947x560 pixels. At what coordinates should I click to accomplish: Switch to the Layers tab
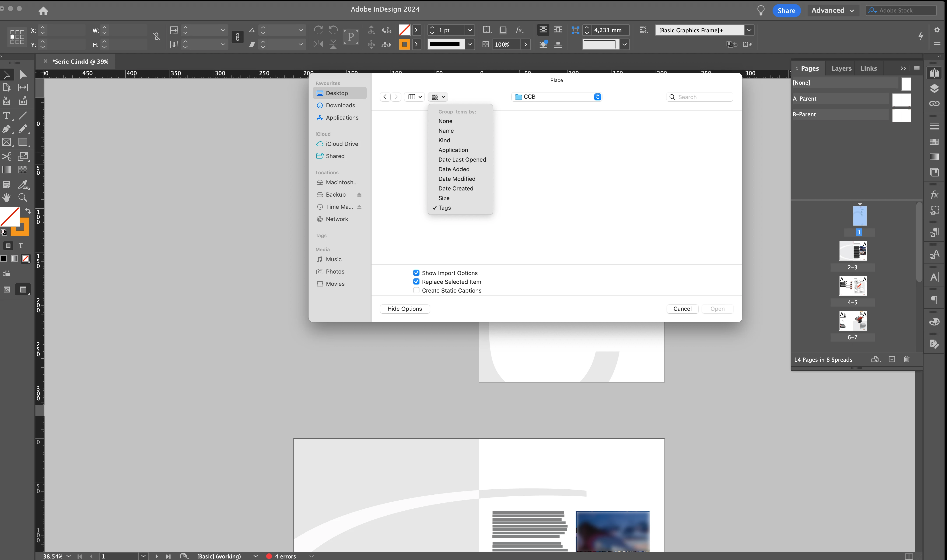841,68
